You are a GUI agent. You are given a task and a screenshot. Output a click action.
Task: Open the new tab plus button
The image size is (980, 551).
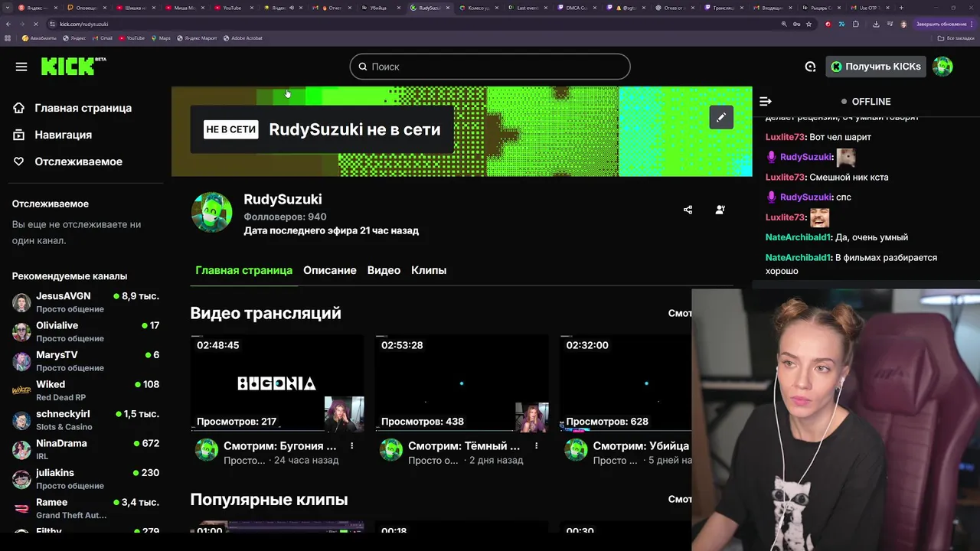tap(901, 8)
